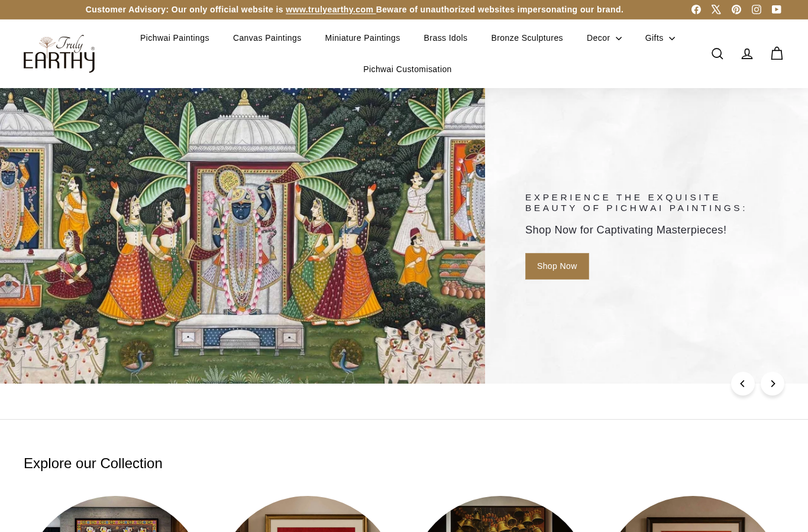Screen dimensions: 808x532
Task: Click the 'Experience the Exquisite Beauty' heading
Action: pos(636,203)
